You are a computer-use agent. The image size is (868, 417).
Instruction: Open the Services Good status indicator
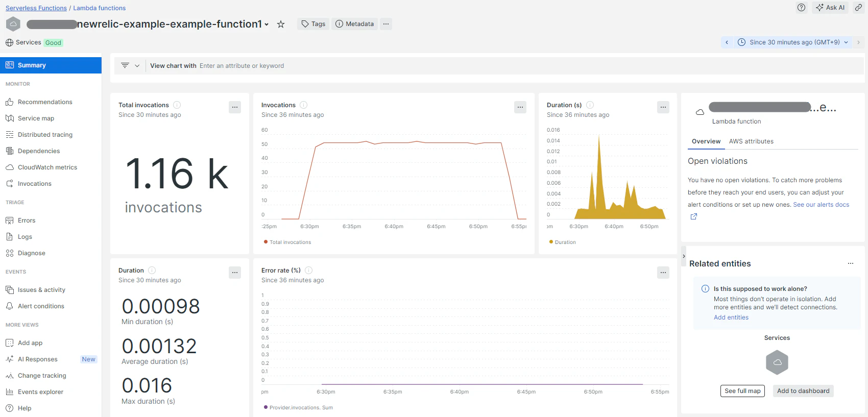34,43
